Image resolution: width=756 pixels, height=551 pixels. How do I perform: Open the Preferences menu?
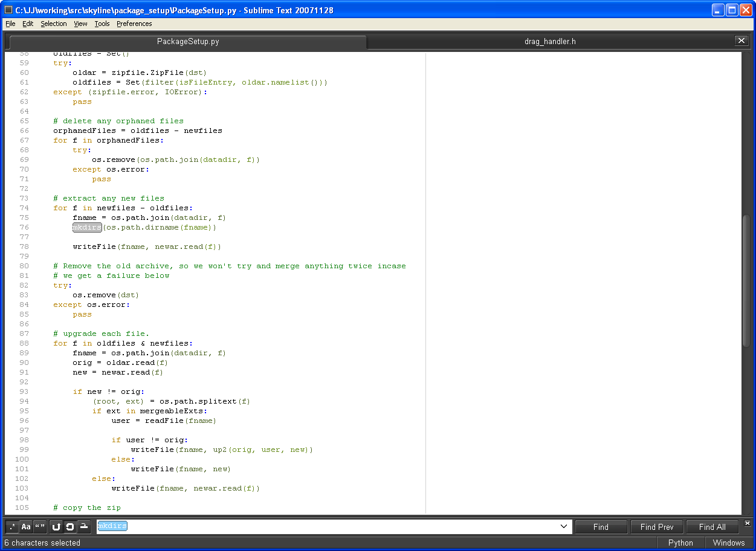[134, 24]
